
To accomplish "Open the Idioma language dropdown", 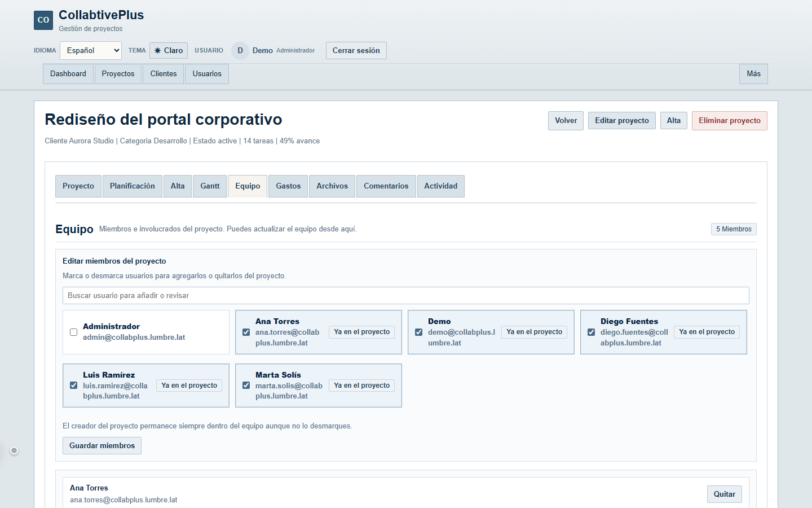I will click(x=91, y=51).
